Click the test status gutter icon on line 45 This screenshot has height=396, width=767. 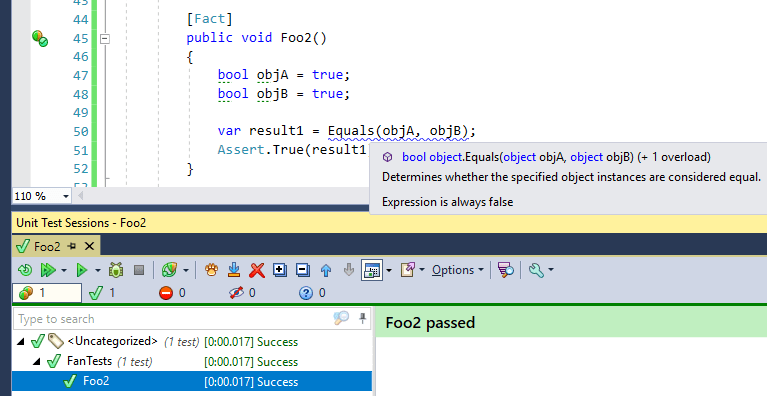[40, 38]
